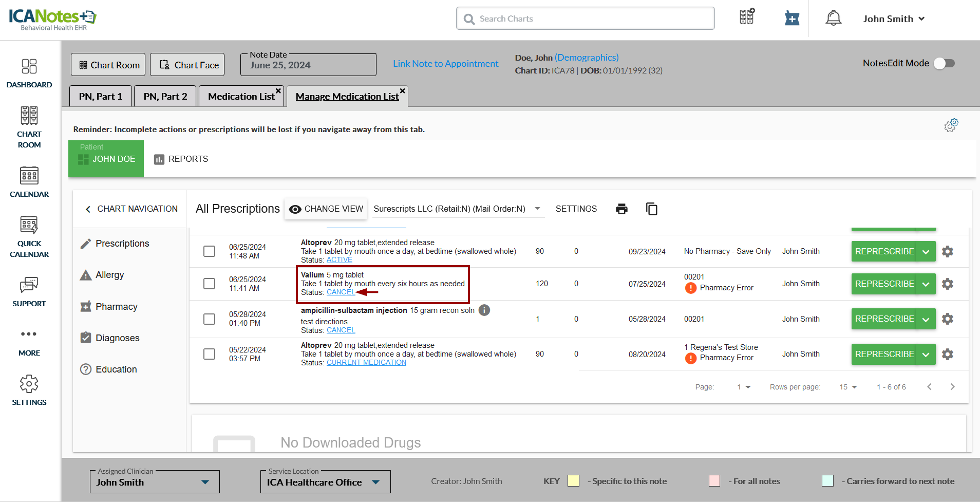Click the yellow Specific to this note swatch

tap(573, 481)
